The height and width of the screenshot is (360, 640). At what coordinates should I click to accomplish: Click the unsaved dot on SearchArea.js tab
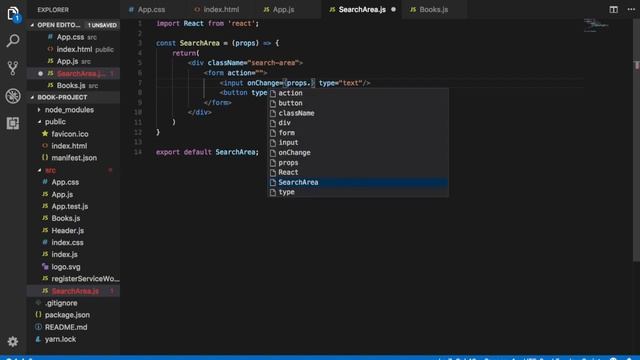(393, 9)
